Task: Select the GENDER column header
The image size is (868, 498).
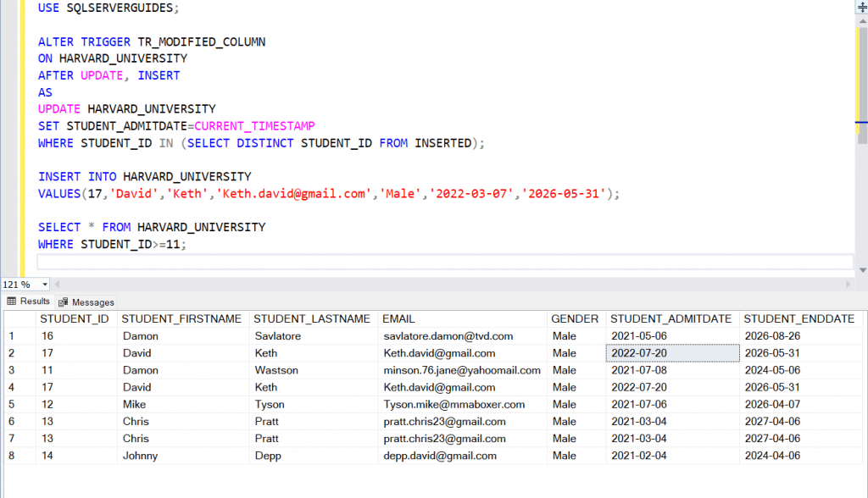Action: [575, 319]
